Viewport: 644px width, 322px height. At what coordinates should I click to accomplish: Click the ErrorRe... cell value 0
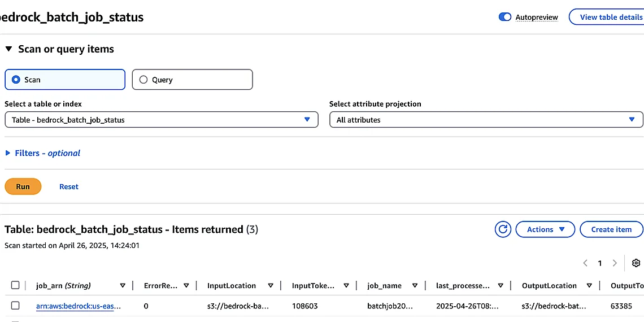pos(146,306)
